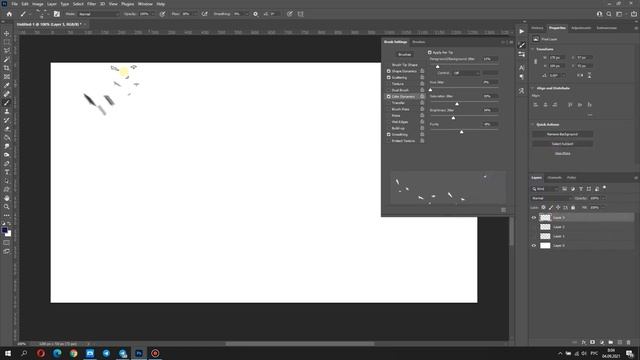640x360 pixels.
Task: Click View More link in Quick Actions
Action: pos(562,153)
